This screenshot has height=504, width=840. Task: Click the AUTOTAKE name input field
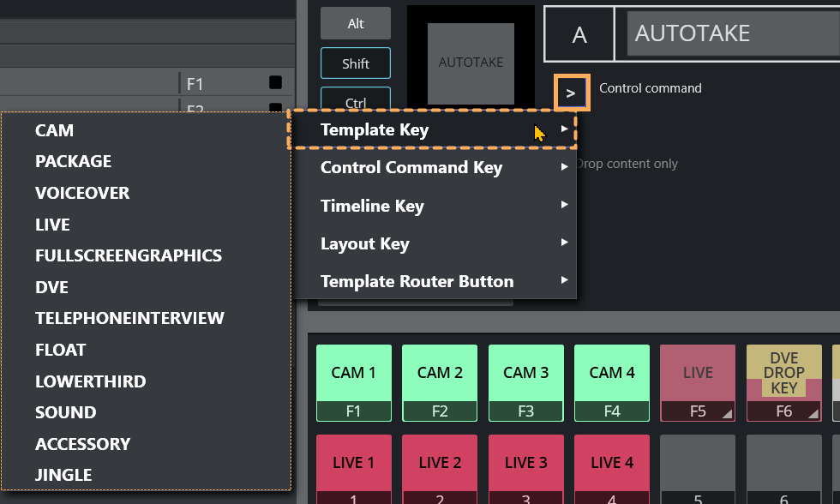click(732, 33)
